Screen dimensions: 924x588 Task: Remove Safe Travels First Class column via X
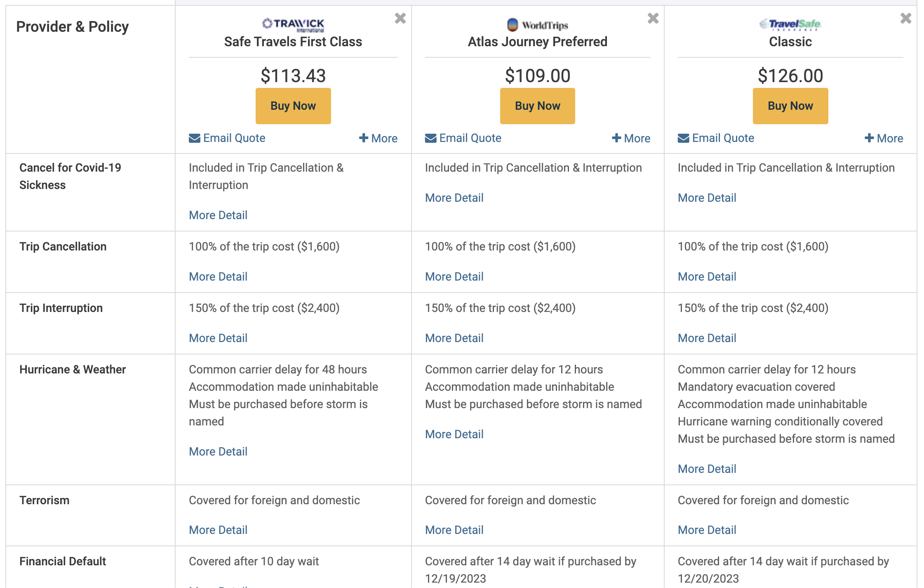pyautogui.click(x=400, y=18)
